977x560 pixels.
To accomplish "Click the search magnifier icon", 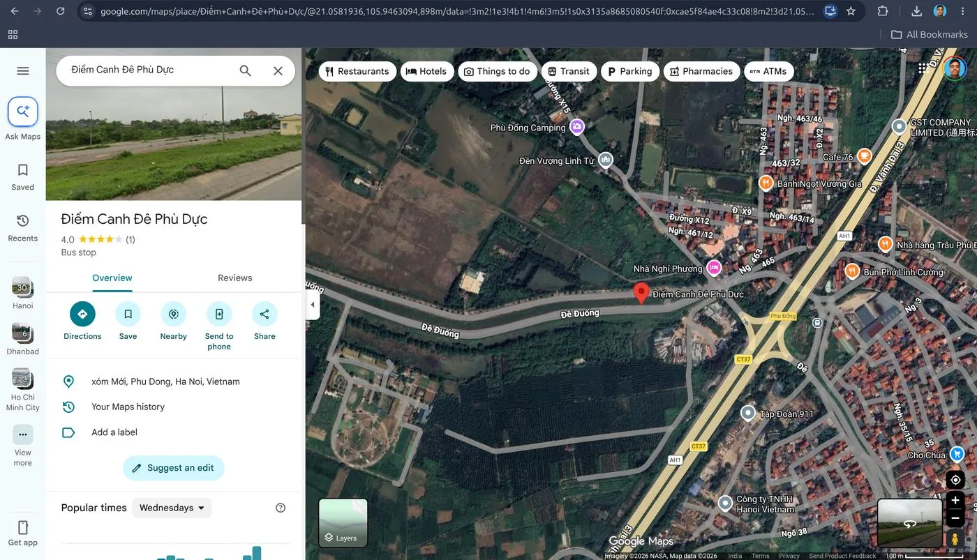I will point(245,70).
